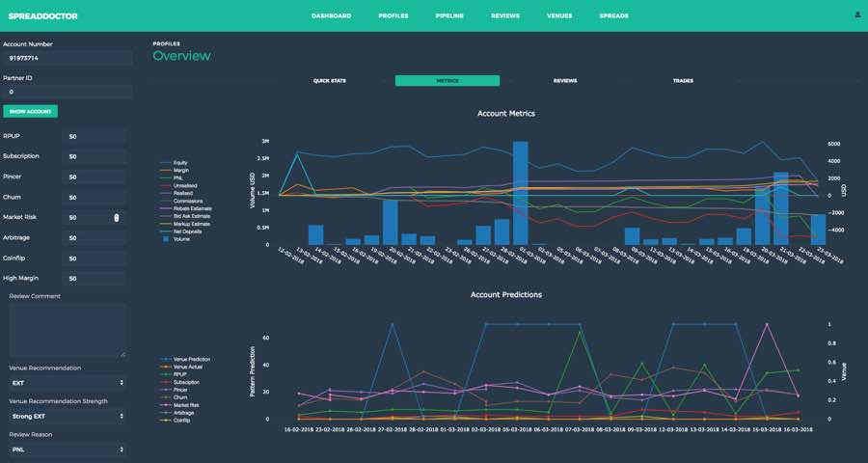Open the user profile icon
This screenshot has width=868, height=463.
[857, 15]
